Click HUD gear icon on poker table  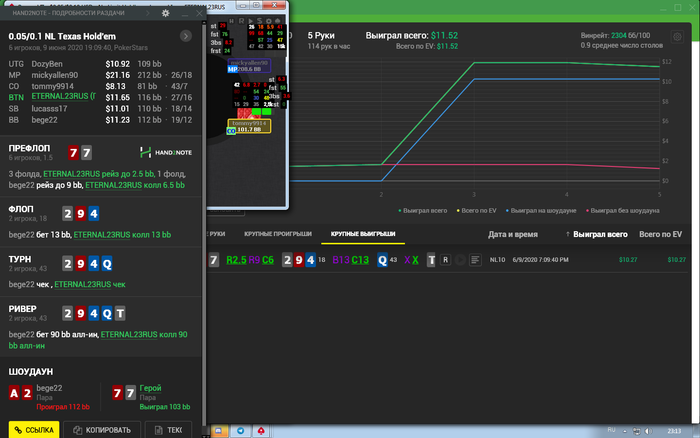(x=268, y=21)
